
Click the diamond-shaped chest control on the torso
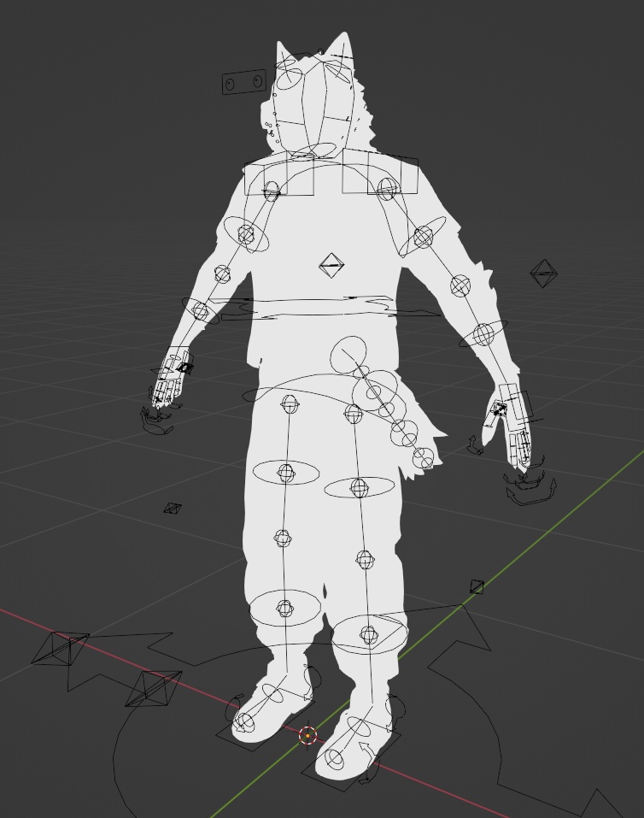point(332,265)
